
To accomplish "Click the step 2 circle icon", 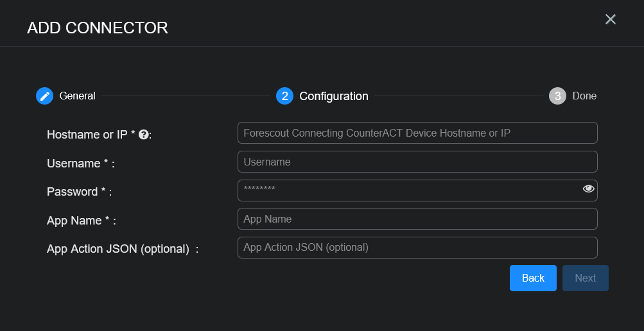I will click(x=284, y=96).
